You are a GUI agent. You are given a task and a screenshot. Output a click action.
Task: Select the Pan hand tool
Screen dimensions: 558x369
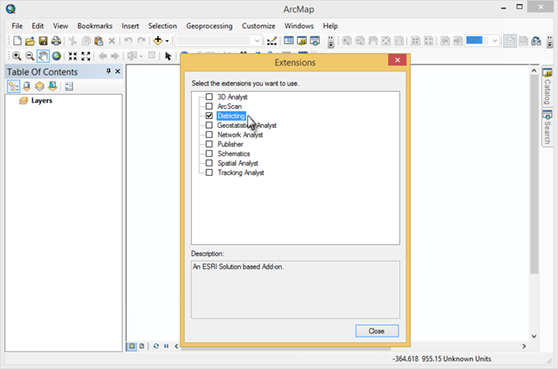tap(43, 56)
